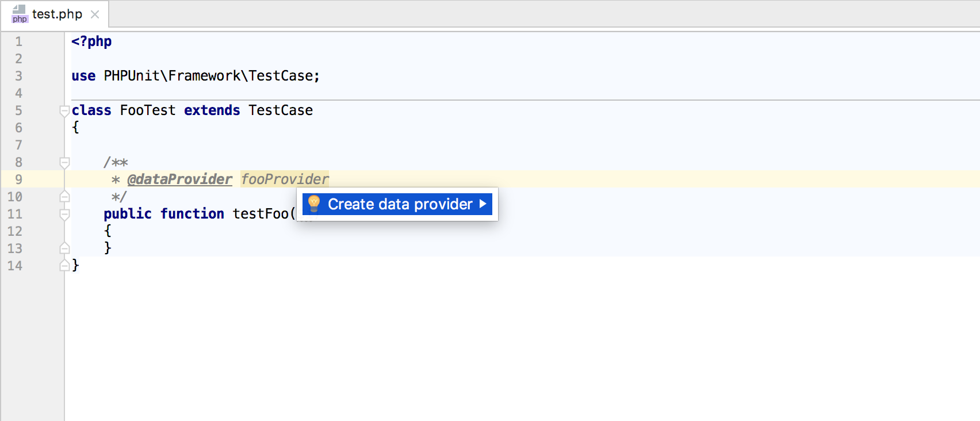Click the yellow lightbulb intention icon
980x421 pixels.
coord(314,204)
